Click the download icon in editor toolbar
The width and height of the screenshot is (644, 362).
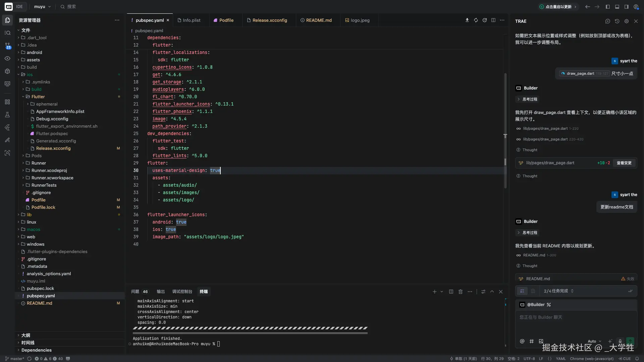(x=467, y=20)
